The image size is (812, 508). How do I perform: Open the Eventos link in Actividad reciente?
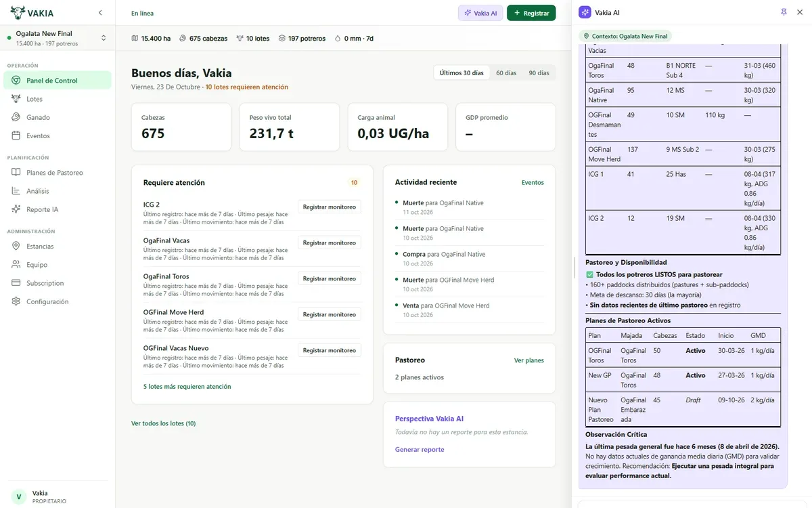pos(533,182)
